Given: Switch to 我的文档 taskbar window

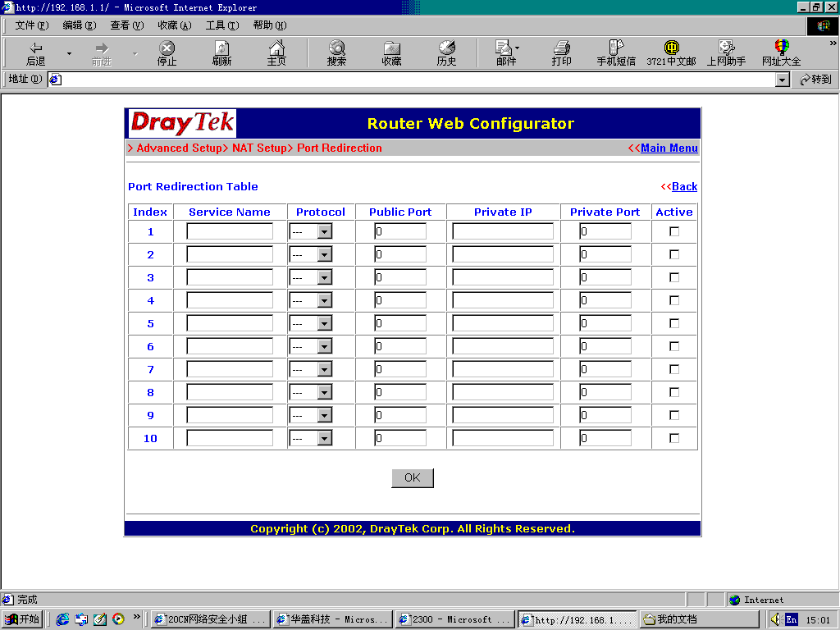Looking at the screenshot, I should [699, 619].
